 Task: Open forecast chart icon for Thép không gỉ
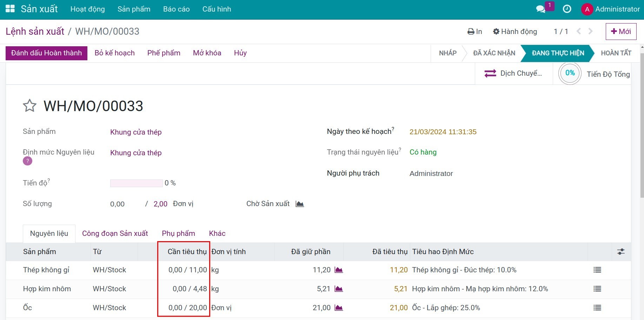[x=339, y=270]
